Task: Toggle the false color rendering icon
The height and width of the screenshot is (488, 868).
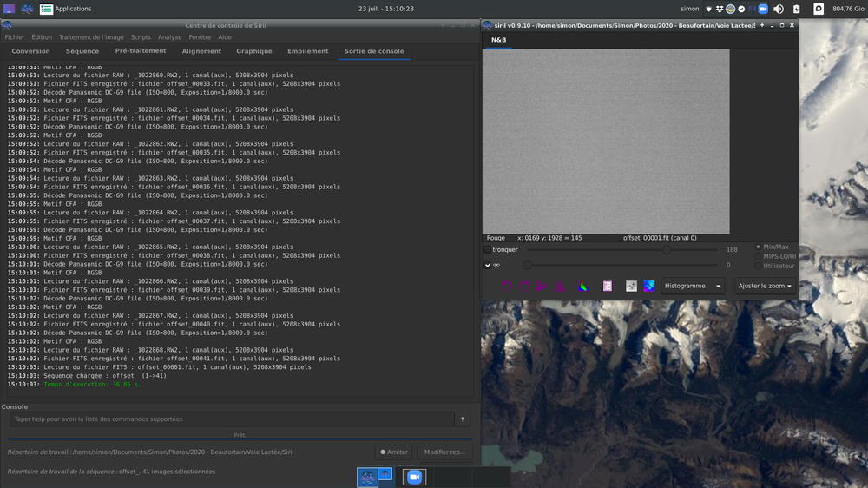Action: (x=649, y=286)
